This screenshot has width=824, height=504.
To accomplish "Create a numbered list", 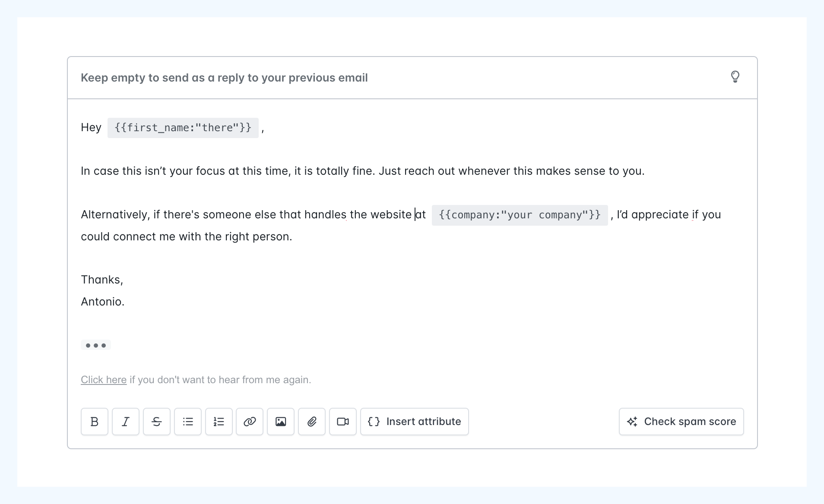I will click(x=219, y=422).
